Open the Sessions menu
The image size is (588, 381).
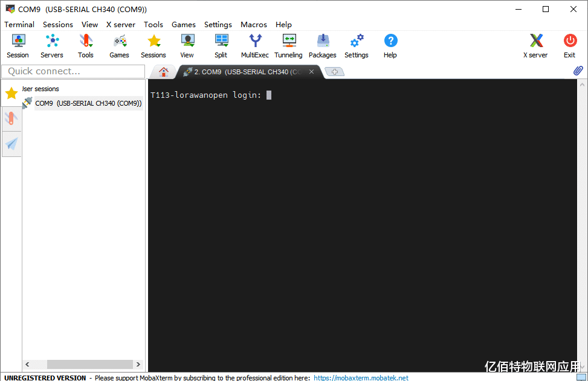point(58,24)
